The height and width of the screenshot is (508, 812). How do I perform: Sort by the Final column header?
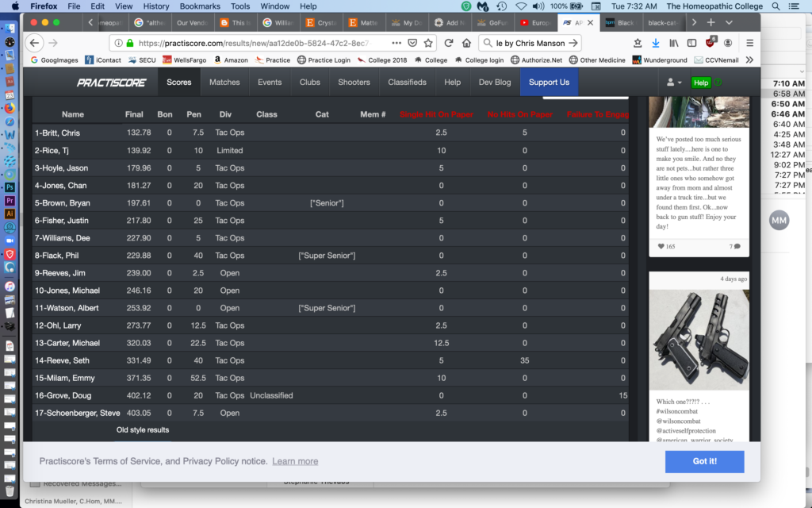coord(133,114)
